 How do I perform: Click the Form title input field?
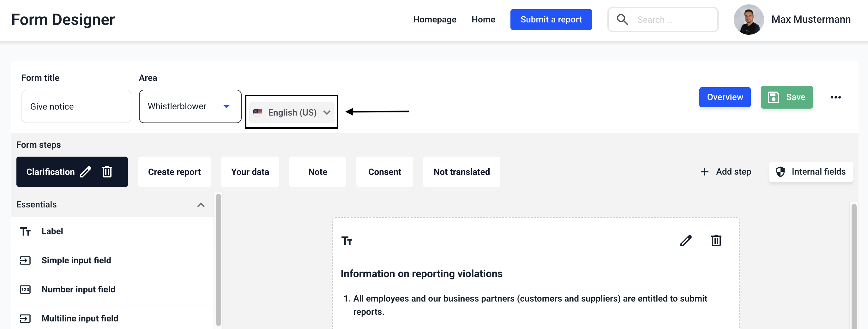click(76, 106)
